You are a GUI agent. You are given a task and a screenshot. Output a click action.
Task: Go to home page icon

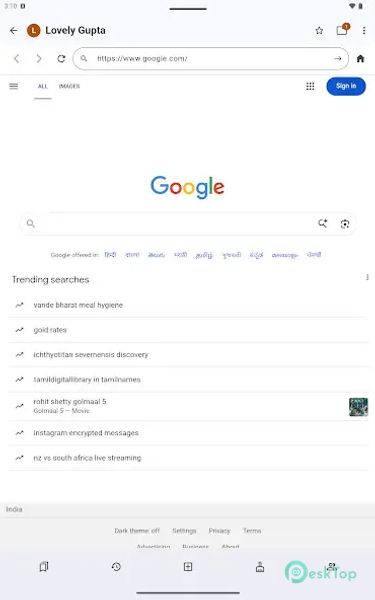click(360, 59)
